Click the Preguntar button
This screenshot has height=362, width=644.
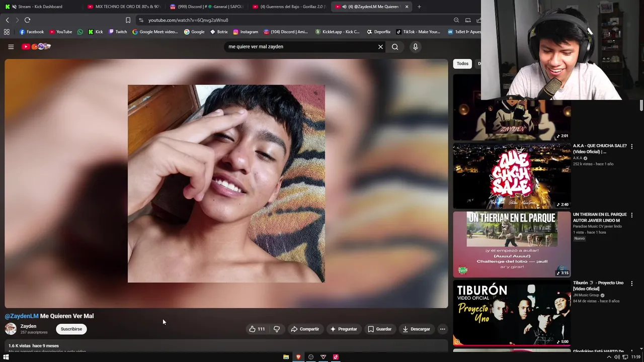pyautogui.click(x=343, y=329)
